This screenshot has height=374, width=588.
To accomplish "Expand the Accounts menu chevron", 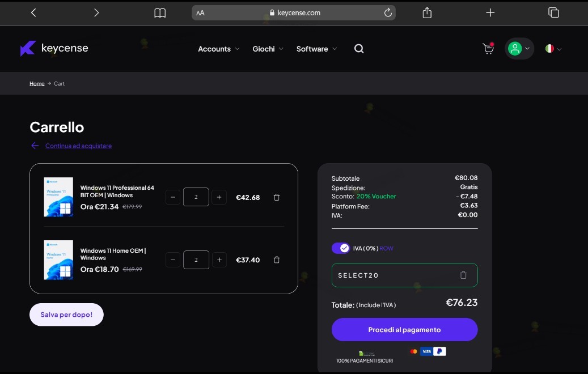I will (237, 49).
